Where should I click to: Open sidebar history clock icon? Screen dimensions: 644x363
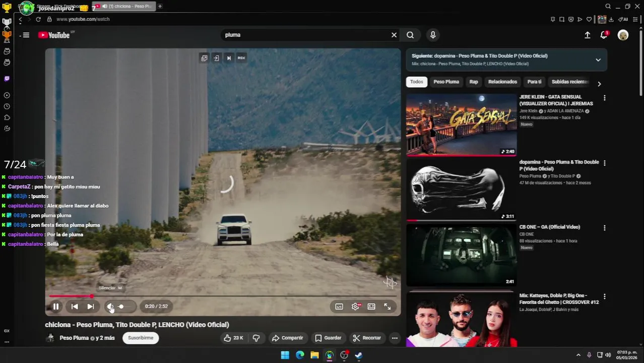pos(7,106)
